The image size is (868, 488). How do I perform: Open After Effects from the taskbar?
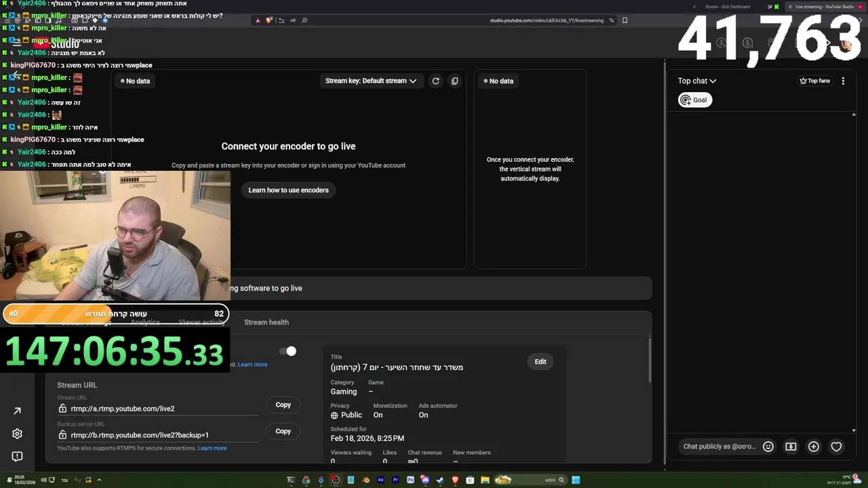pos(380,480)
